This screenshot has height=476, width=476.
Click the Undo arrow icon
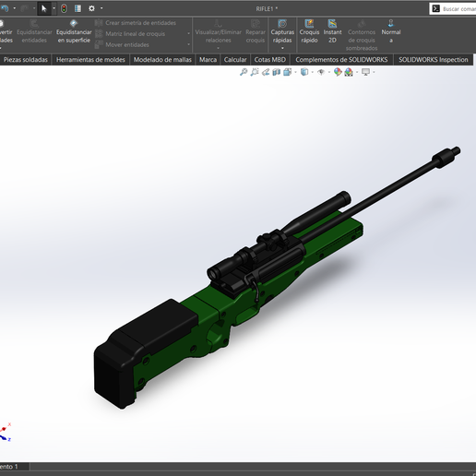5,8
